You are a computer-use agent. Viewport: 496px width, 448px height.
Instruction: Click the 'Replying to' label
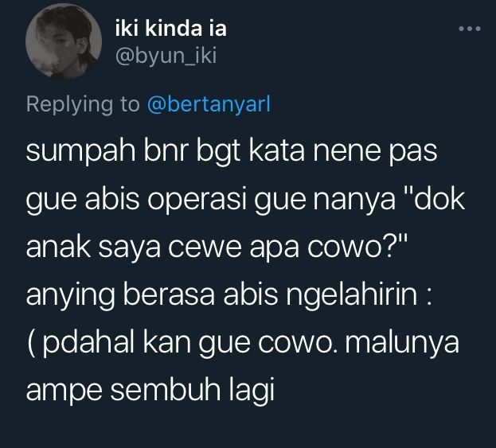click(x=83, y=103)
